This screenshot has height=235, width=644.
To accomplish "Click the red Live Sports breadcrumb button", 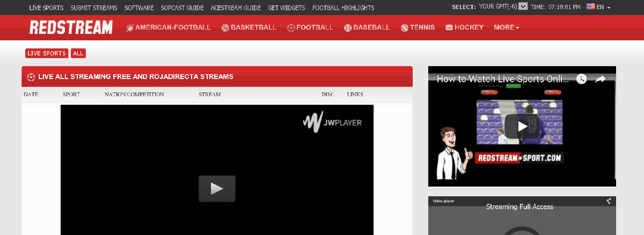I will pyautogui.click(x=47, y=53).
